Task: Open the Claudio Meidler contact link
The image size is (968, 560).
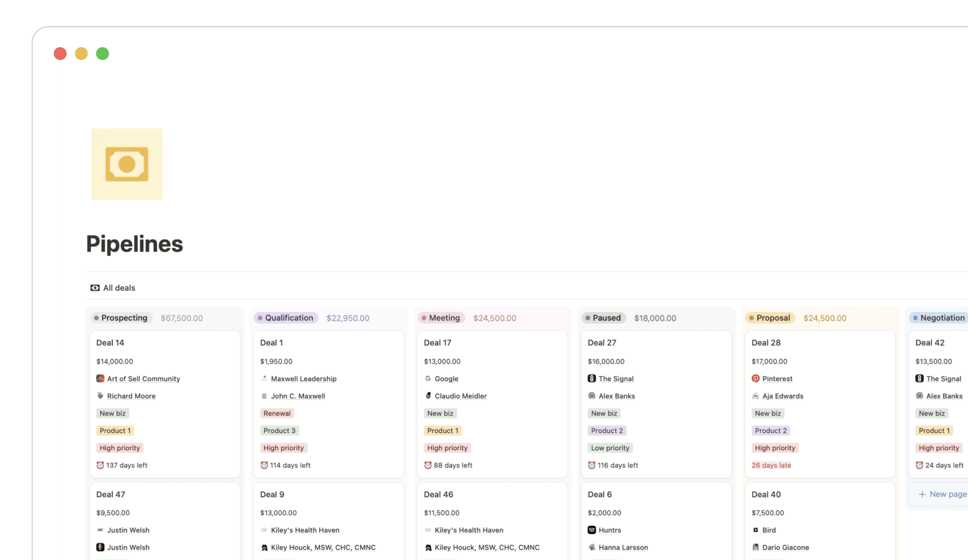Action: 460,396
